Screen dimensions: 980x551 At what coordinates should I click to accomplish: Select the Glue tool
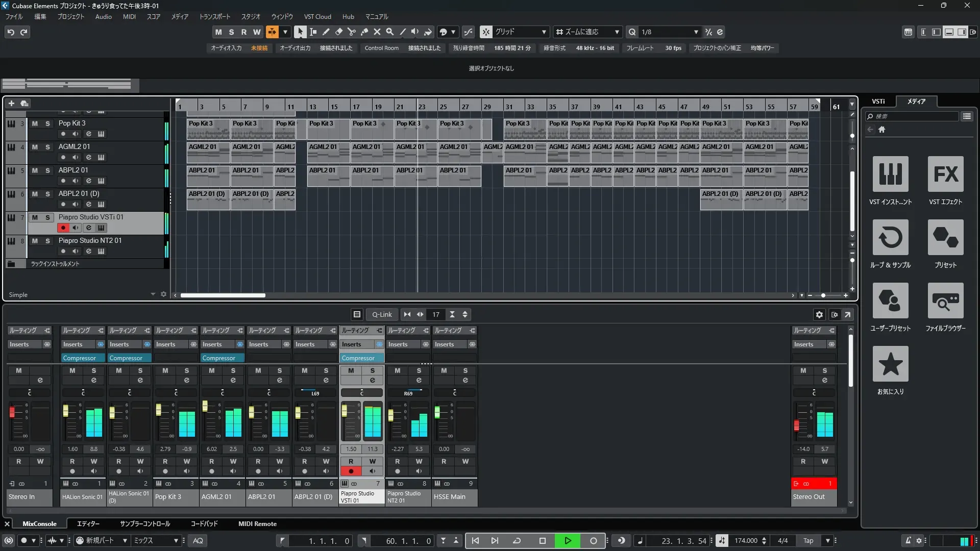(364, 32)
